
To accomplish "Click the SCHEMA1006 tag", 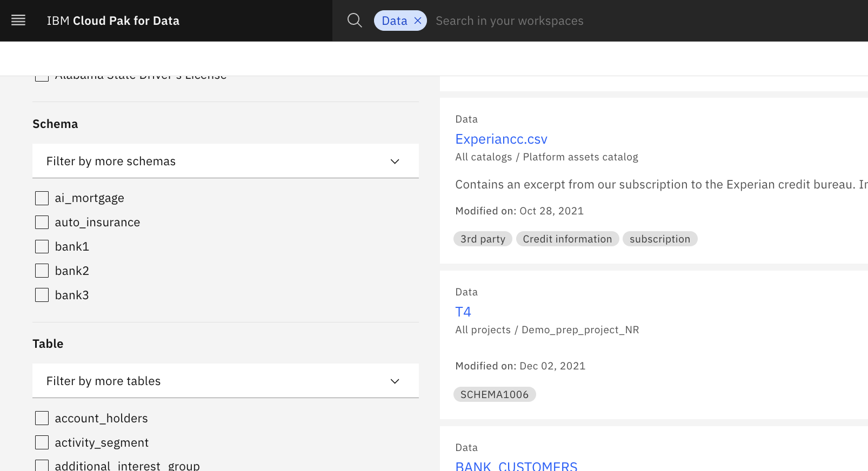I will pyautogui.click(x=494, y=395).
